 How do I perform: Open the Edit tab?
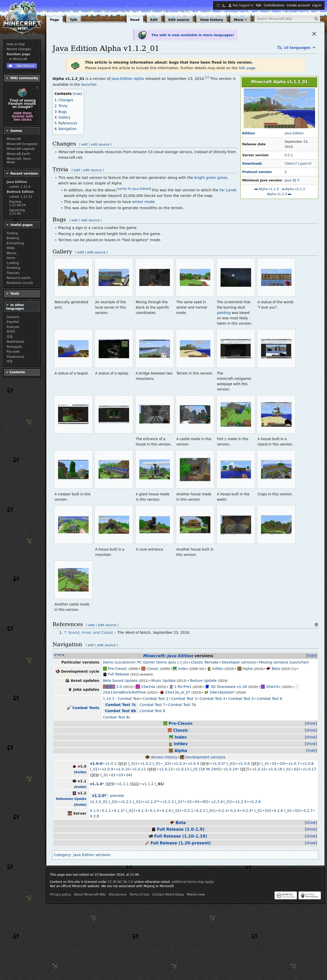154,20
